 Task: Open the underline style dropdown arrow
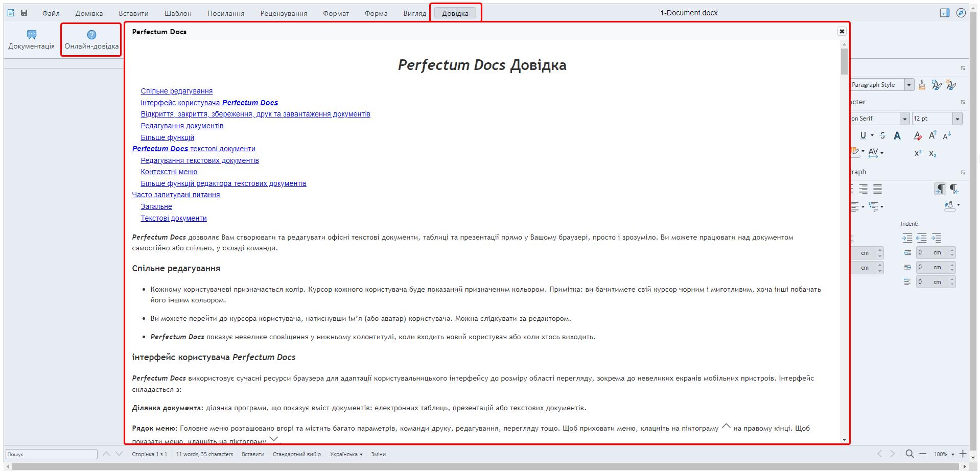pyautogui.click(x=872, y=135)
